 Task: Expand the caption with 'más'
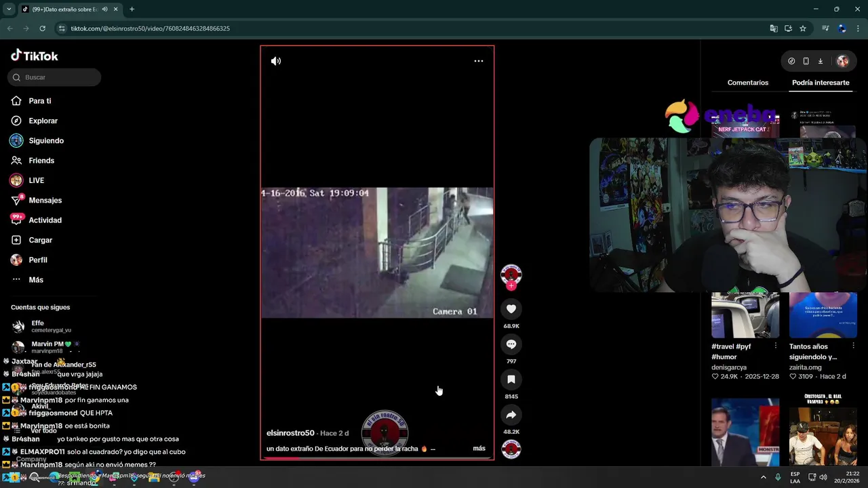(x=479, y=449)
